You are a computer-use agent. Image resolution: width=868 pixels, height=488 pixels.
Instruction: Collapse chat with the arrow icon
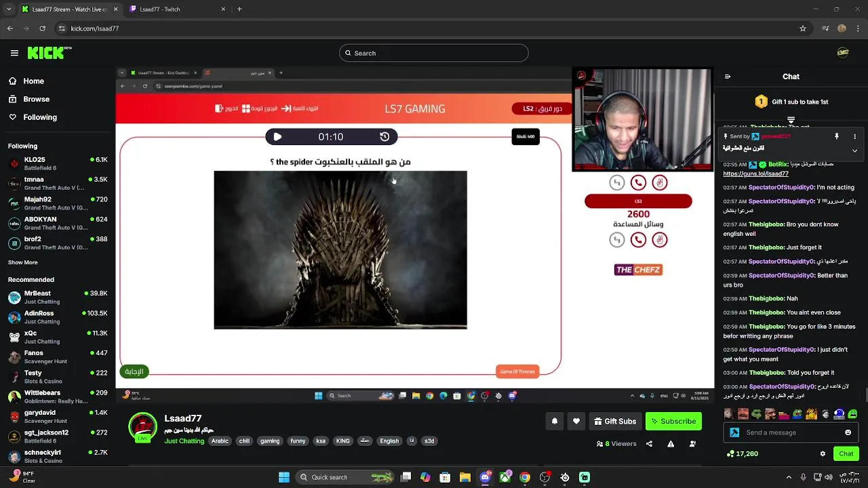click(x=728, y=77)
